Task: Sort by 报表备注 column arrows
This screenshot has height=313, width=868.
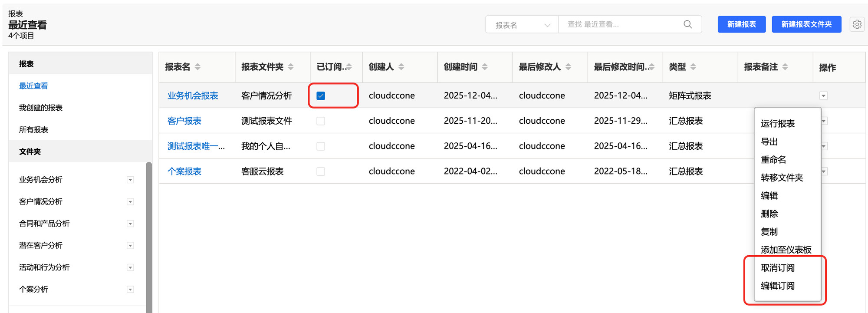Action: 785,67
